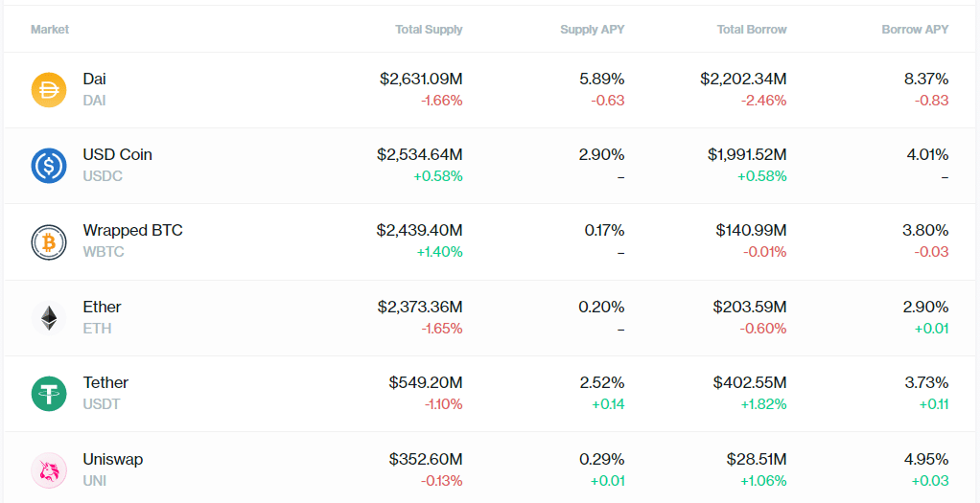Click Ether supply APY 0.20%
980x503 pixels.
pos(602,307)
